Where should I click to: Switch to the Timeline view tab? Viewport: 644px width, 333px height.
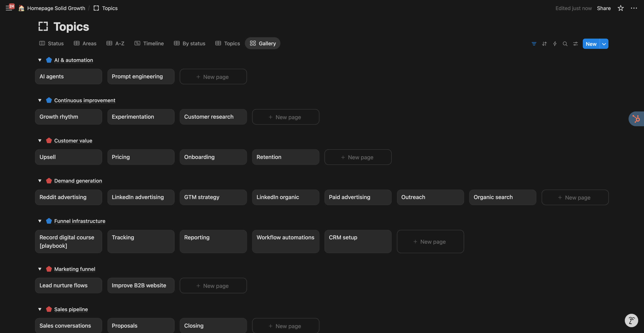[x=149, y=43]
